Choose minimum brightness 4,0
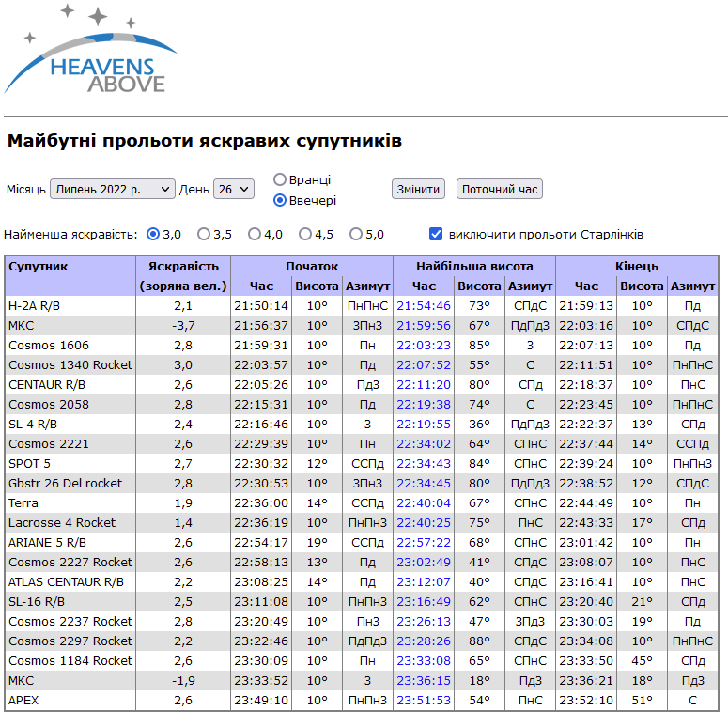The height and width of the screenshot is (726, 728). (x=255, y=234)
